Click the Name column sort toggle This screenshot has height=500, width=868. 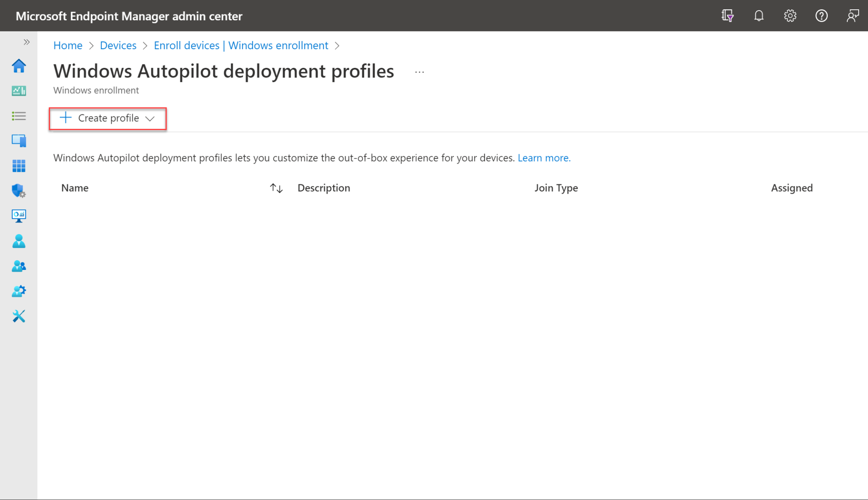tap(276, 188)
